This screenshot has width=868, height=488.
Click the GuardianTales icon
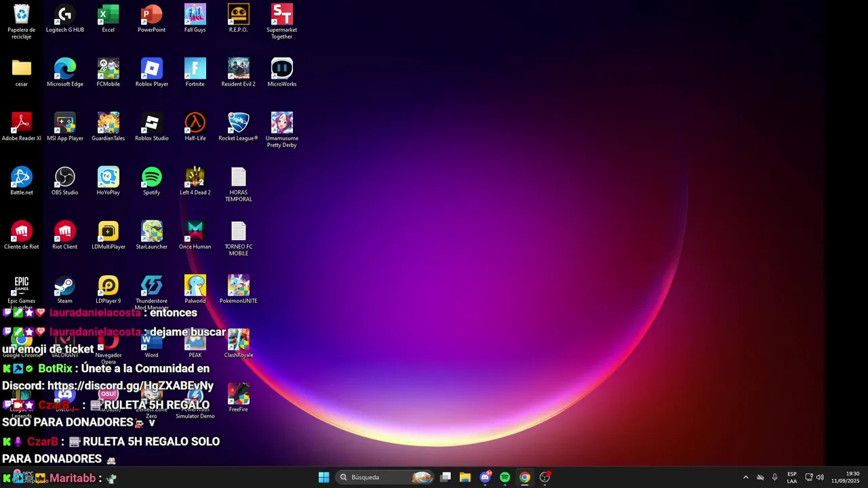[x=108, y=127]
